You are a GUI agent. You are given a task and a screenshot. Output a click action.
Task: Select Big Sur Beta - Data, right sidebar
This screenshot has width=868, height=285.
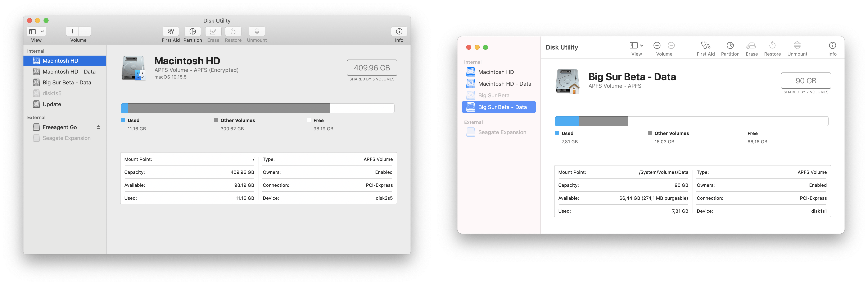pyautogui.click(x=499, y=107)
